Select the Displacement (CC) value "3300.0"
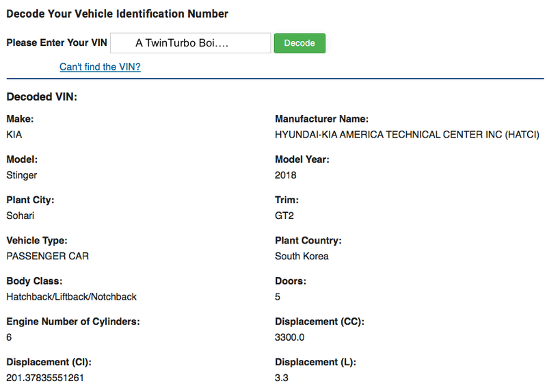 (289, 337)
